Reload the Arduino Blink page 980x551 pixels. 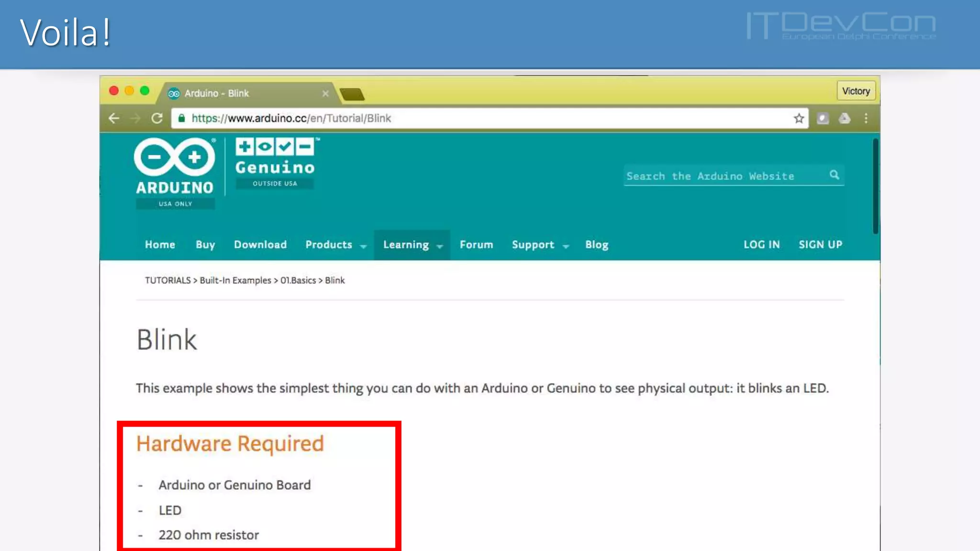[x=157, y=118]
